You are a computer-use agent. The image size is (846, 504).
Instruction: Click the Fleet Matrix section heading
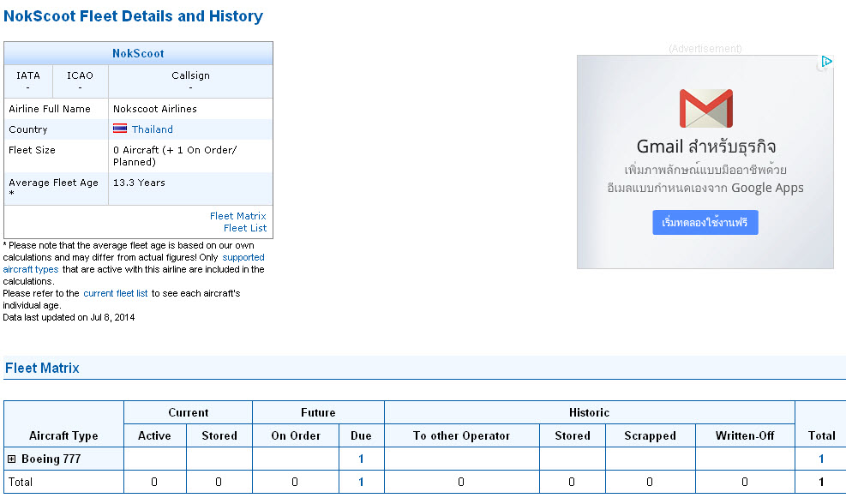pos(42,368)
